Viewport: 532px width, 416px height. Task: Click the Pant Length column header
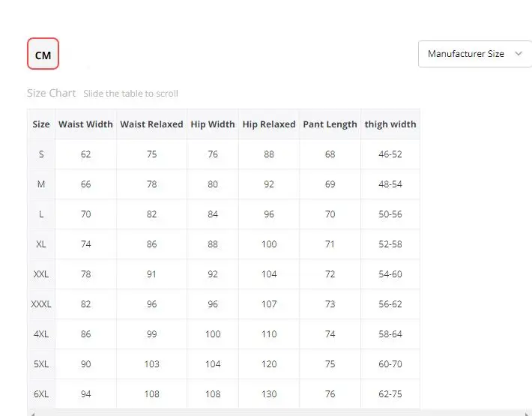point(330,124)
